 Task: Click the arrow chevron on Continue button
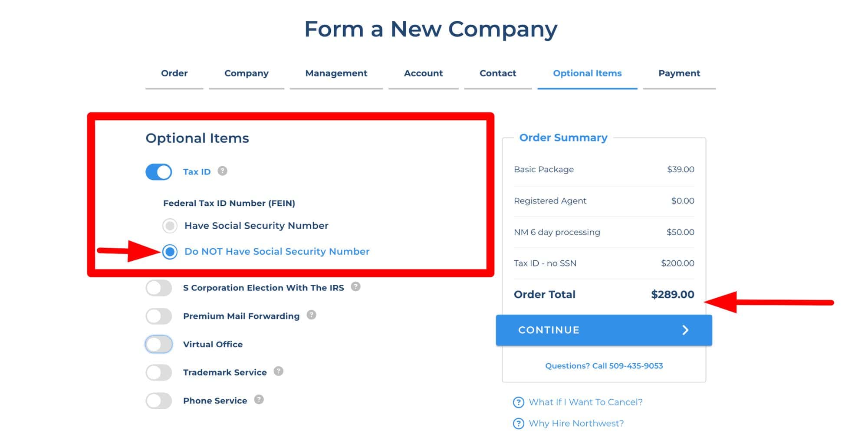click(x=685, y=330)
